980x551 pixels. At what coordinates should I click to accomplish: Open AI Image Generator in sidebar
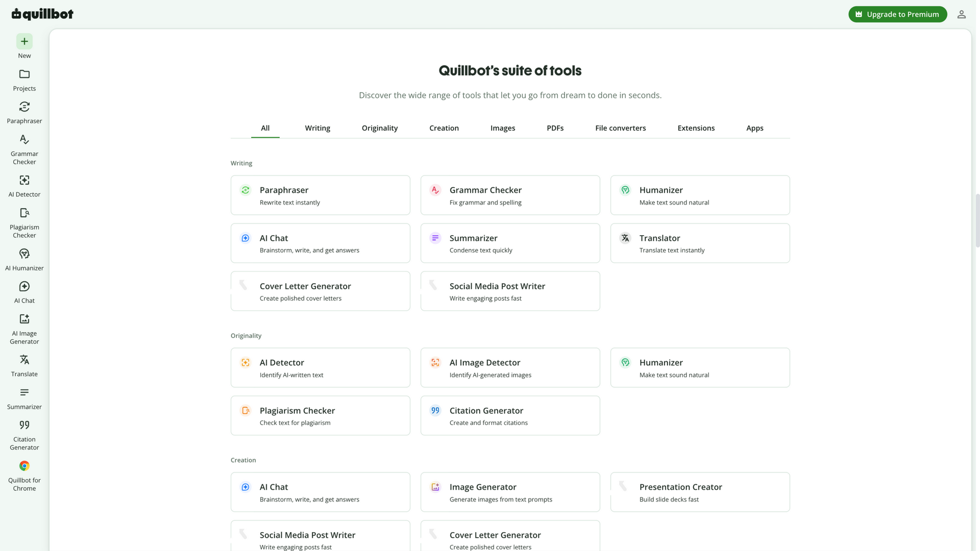click(24, 329)
